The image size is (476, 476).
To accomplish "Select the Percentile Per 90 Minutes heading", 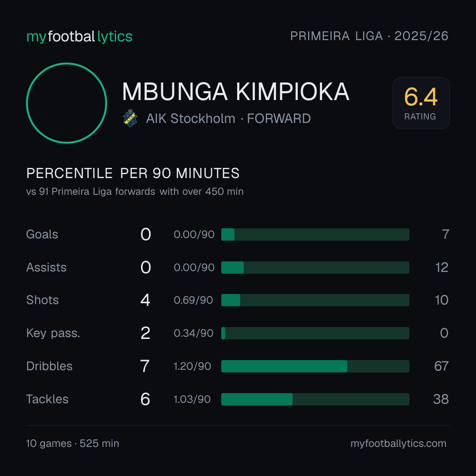I will [x=133, y=173].
